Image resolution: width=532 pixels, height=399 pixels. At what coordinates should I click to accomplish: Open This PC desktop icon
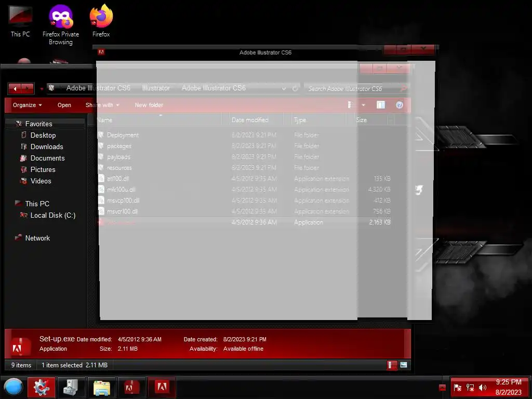coord(20,20)
